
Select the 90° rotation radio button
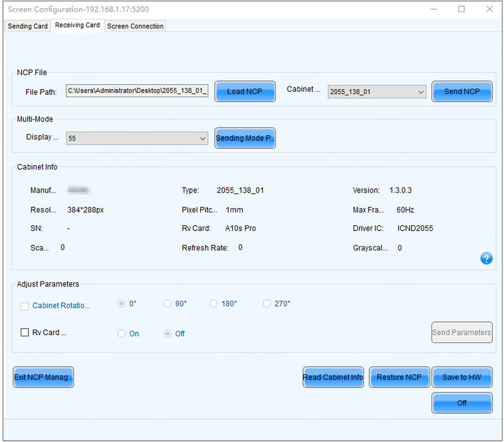pyautogui.click(x=167, y=304)
